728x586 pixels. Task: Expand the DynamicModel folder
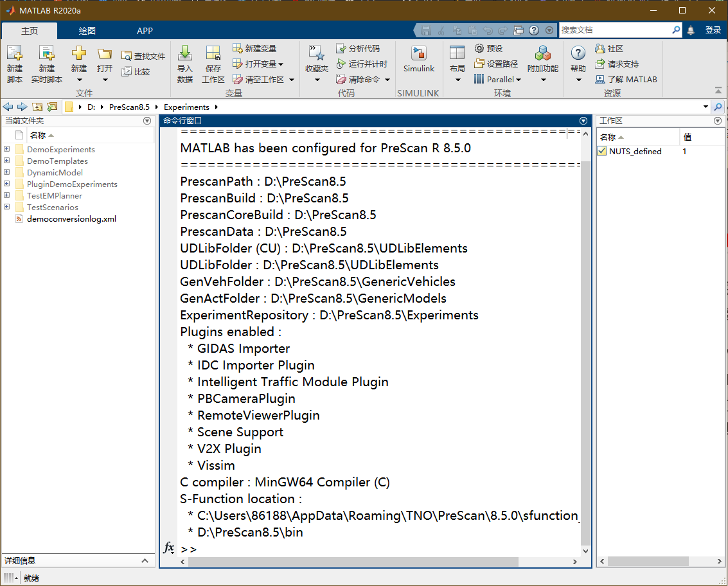6,172
